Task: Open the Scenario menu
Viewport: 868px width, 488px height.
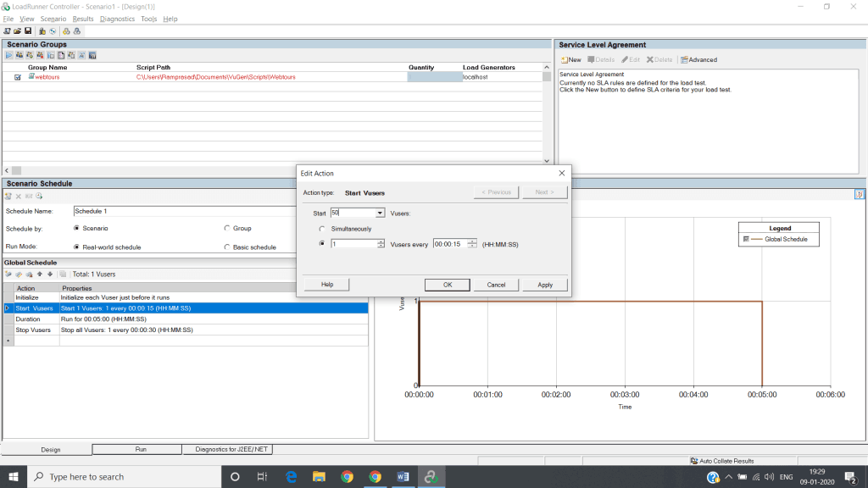Action: 53,19
